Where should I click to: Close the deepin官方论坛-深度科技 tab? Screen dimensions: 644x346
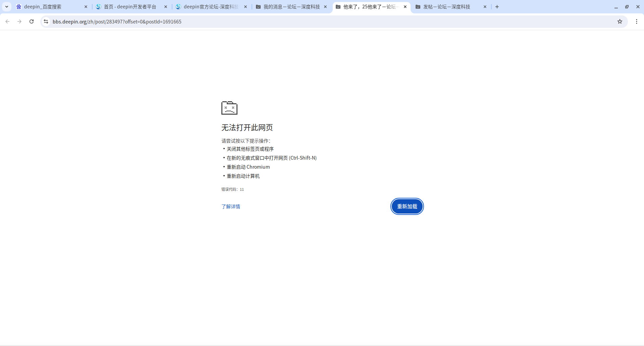246,7
